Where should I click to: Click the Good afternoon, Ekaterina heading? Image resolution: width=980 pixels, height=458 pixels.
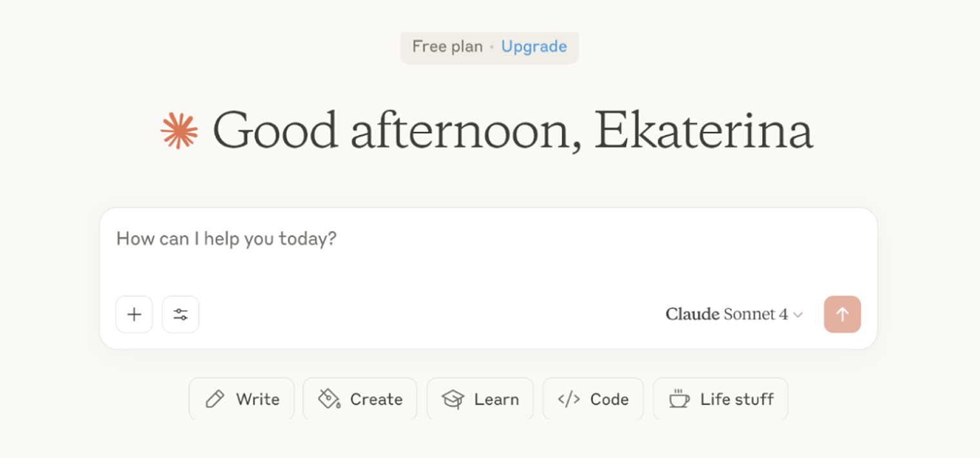pos(513,131)
